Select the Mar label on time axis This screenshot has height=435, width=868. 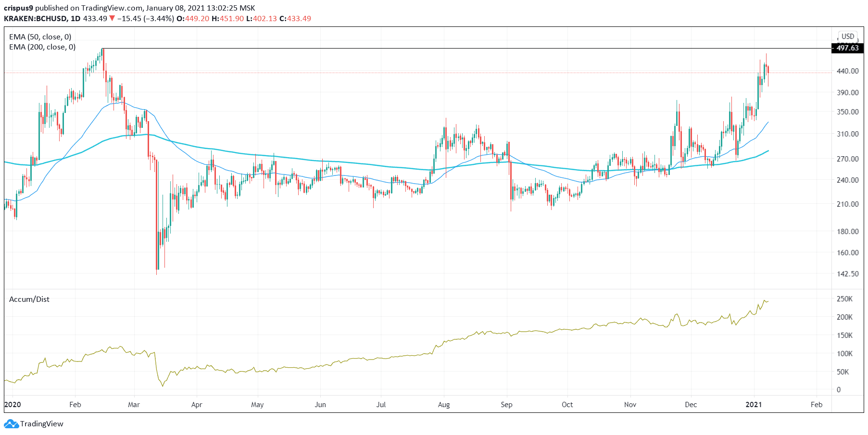[134, 405]
